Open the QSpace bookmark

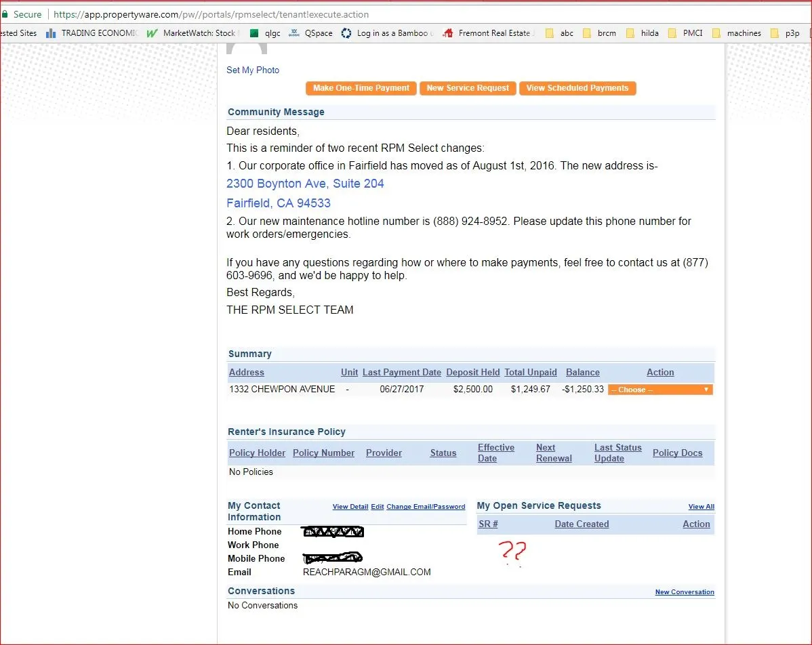point(311,33)
